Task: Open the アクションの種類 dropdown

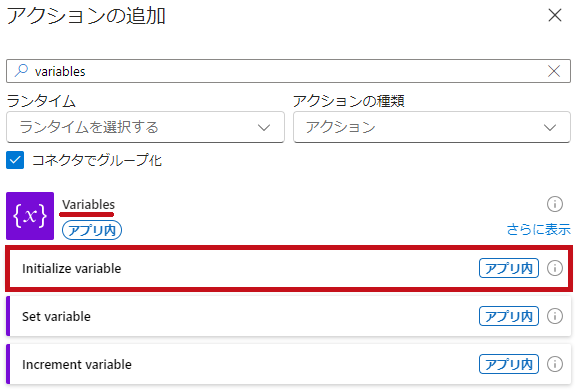Action: point(432,127)
